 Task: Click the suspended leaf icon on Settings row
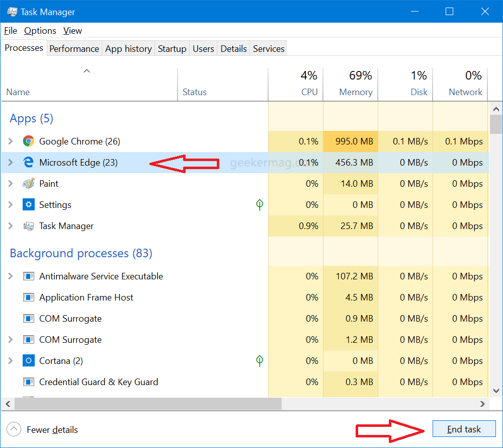(x=260, y=205)
